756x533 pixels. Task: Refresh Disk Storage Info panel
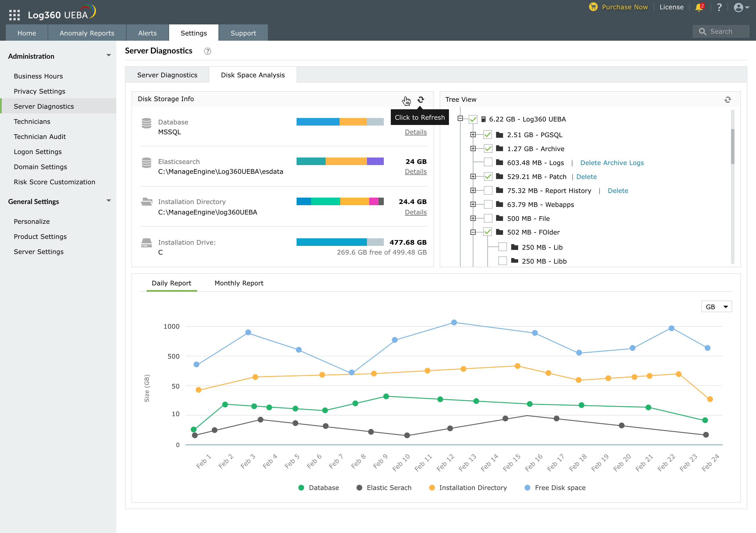420,100
